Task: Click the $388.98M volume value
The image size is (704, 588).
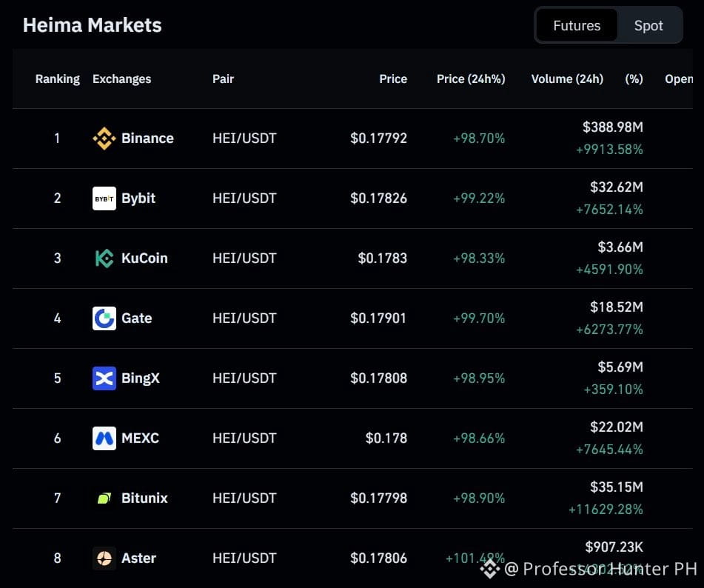Action: pyautogui.click(x=613, y=127)
